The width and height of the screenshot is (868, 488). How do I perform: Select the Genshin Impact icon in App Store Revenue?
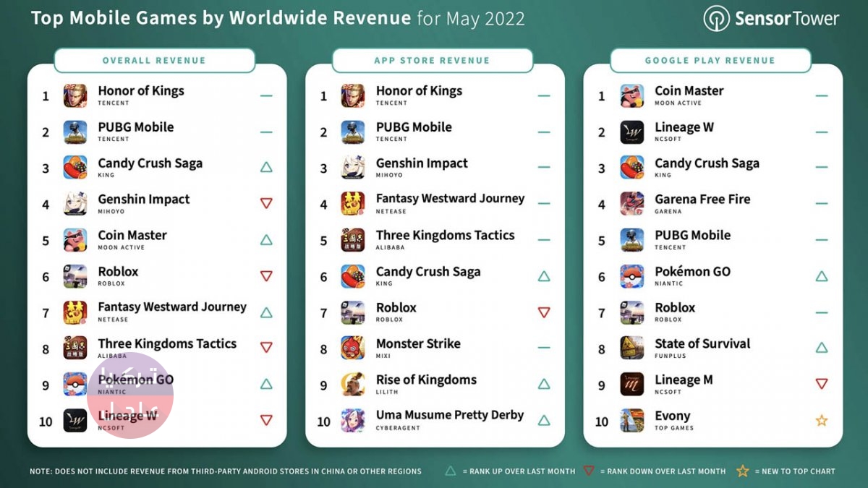(352, 168)
